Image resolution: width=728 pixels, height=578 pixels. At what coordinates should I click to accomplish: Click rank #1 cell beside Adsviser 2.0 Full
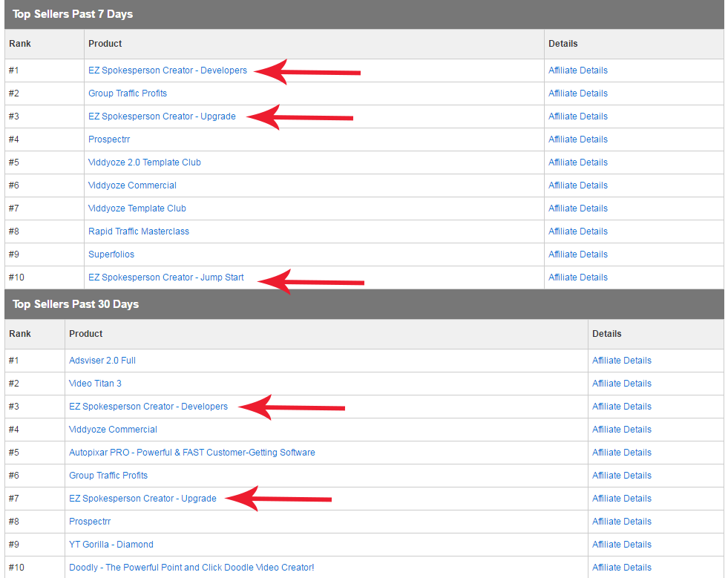click(x=35, y=361)
